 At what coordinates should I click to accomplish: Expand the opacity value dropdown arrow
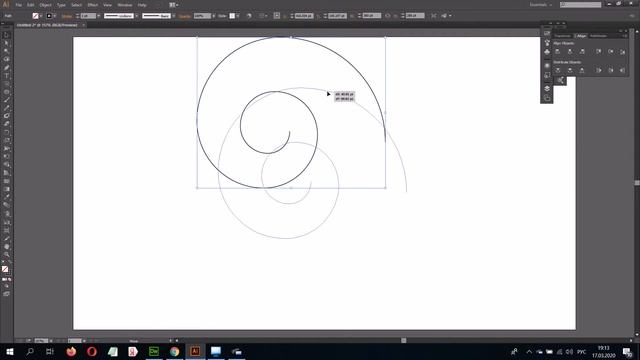(213, 16)
